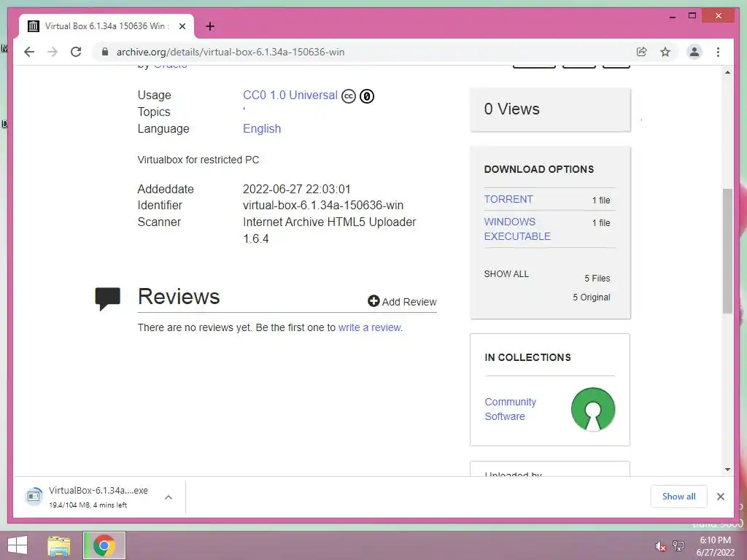Click the 5 Files count text
This screenshot has height=560, width=747.
pos(597,278)
